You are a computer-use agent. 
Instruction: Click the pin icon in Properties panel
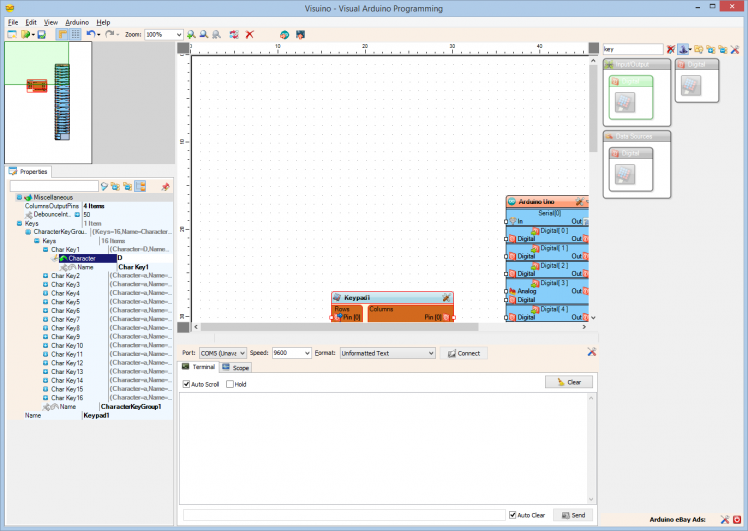(x=165, y=186)
